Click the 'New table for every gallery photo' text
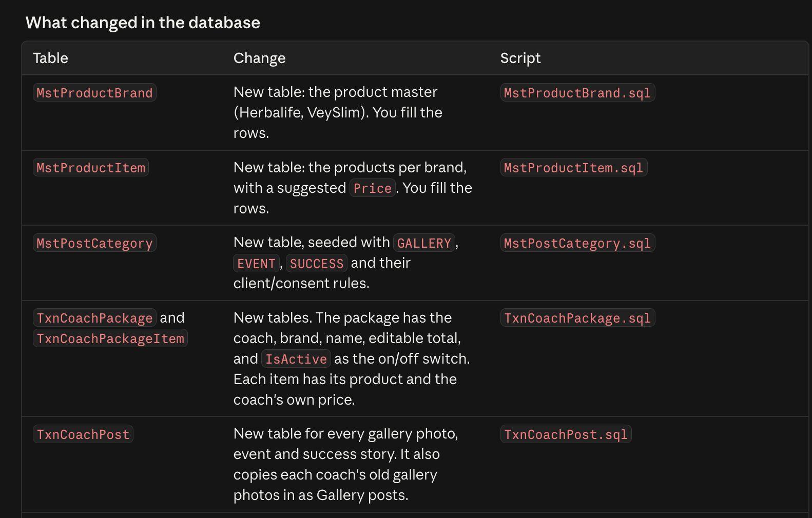 tap(345, 433)
